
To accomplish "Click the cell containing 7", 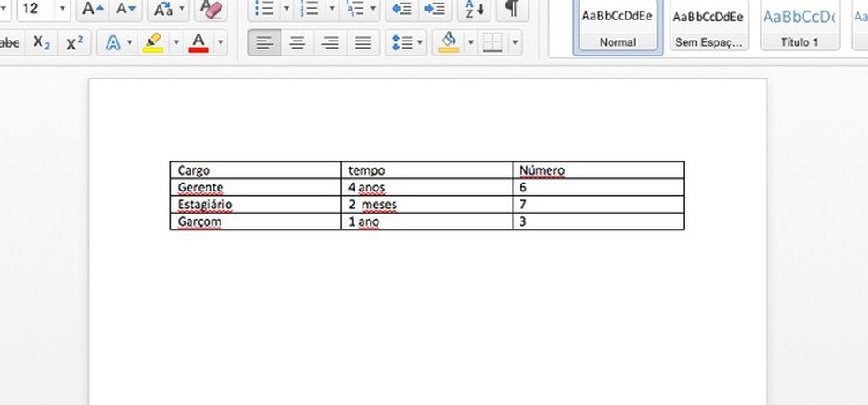I will point(598,205).
